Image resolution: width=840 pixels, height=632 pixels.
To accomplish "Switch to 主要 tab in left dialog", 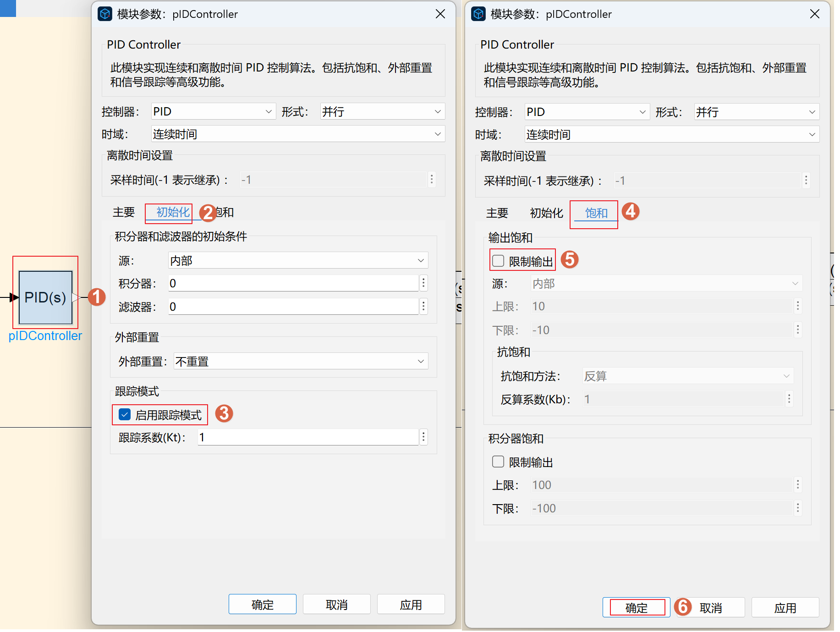I will point(124,212).
